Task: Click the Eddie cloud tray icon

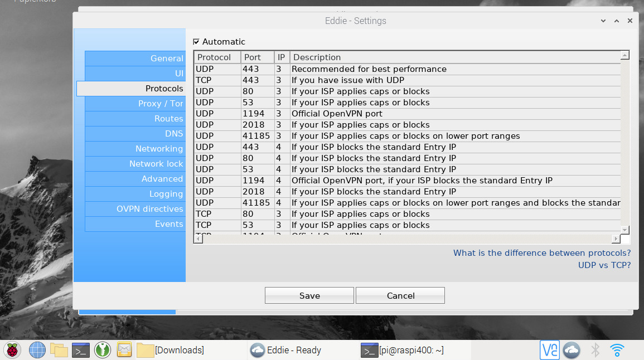Action: [x=572, y=350]
